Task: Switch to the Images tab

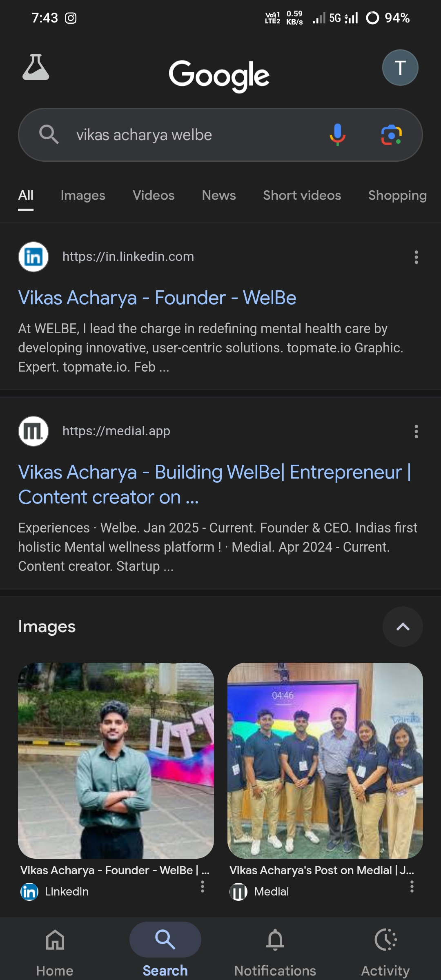Action: [83, 196]
